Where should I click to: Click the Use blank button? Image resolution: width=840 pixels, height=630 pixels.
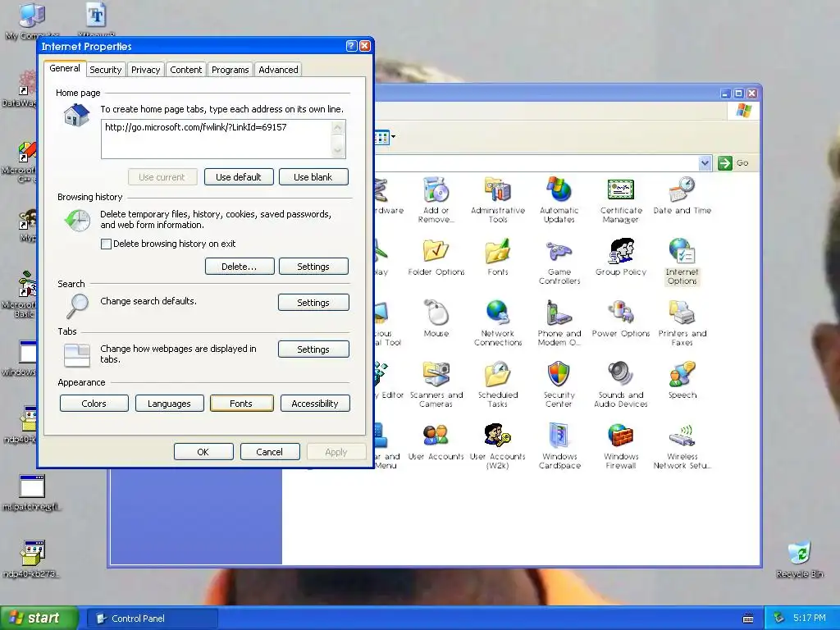313,177
